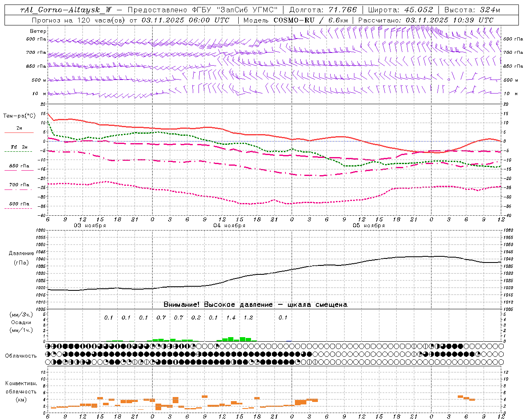Click the 10 м wind level label on the left

tap(39, 94)
